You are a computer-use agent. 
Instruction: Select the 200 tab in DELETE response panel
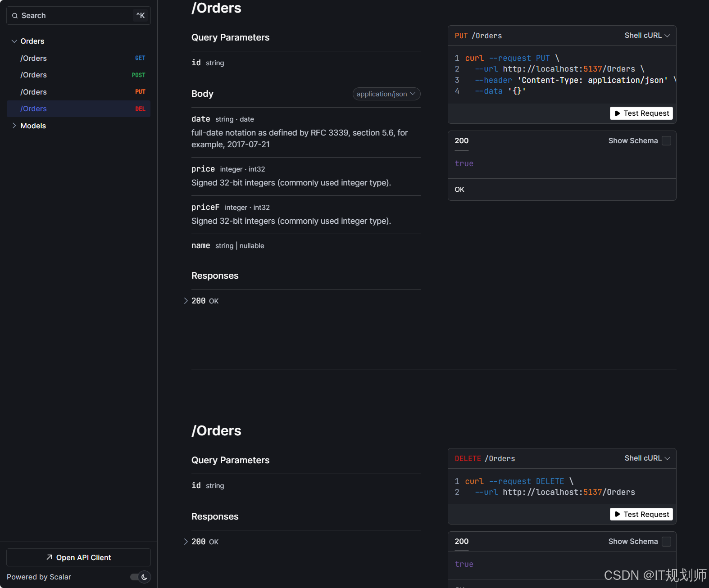461,542
